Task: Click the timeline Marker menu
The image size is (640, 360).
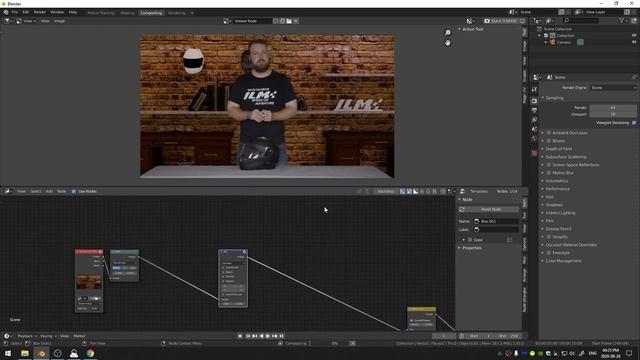Action: point(79,336)
